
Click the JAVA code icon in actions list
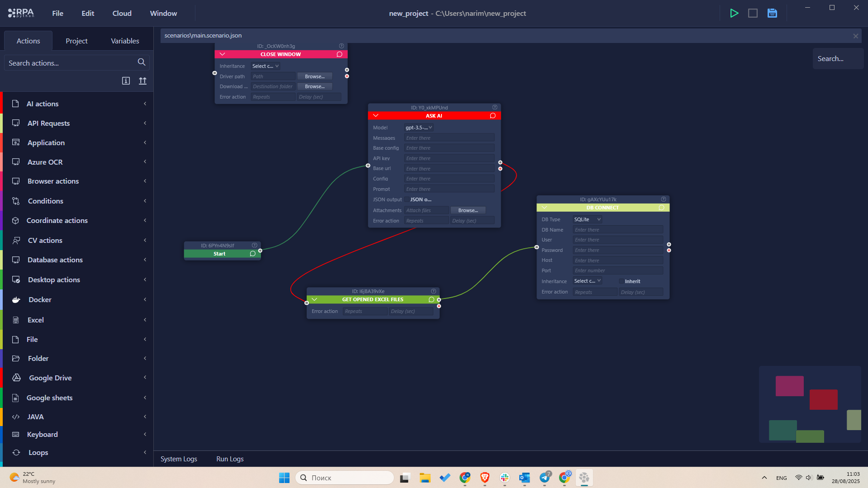pyautogui.click(x=16, y=417)
